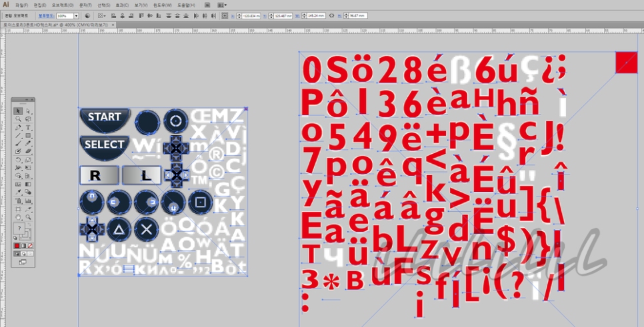Click horizontal align right icon
Screen dimensions: 644x327
pos(131,16)
